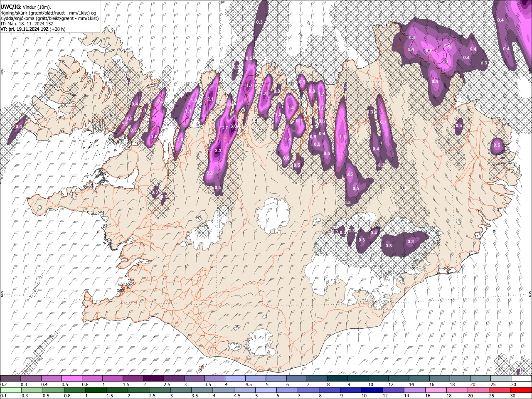Select the gray-teal 16 snow-scale swatch
Screen dimensions: 532x399
[439, 378]
